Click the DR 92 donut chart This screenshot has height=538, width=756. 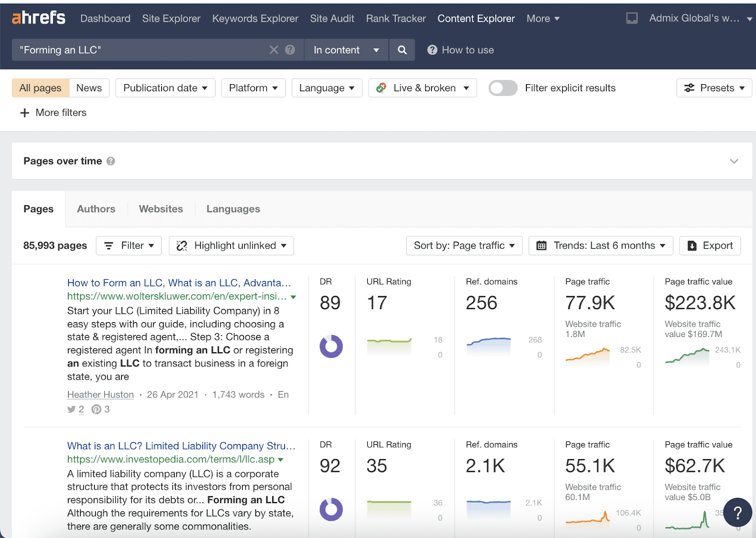(x=331, y=510)
